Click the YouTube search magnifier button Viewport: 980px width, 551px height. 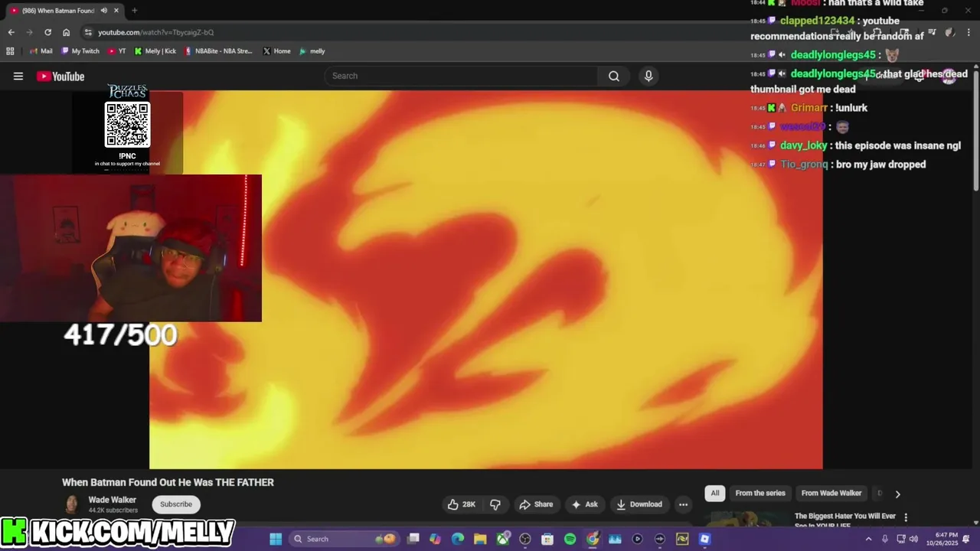point(613,76)
